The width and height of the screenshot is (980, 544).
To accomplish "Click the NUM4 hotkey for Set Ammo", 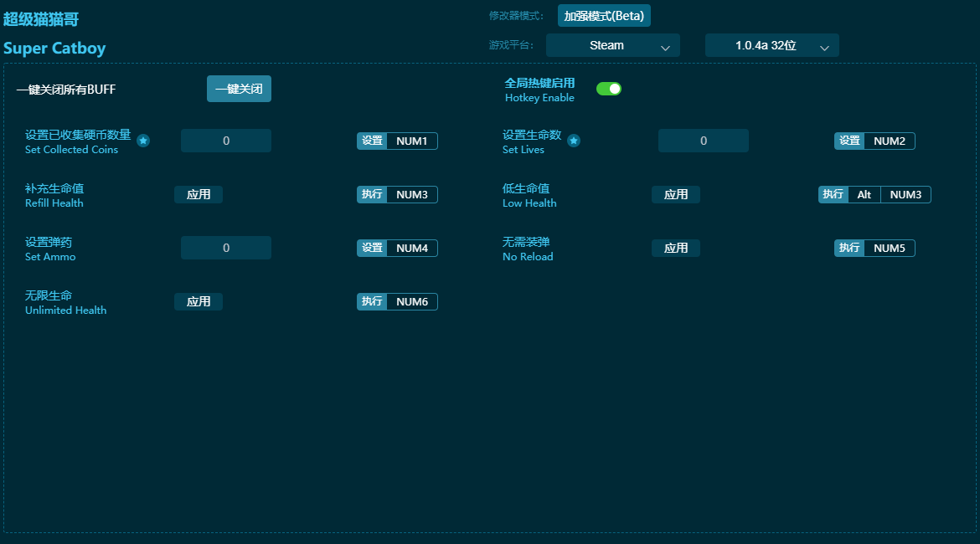I will click(x=411, y=248).
